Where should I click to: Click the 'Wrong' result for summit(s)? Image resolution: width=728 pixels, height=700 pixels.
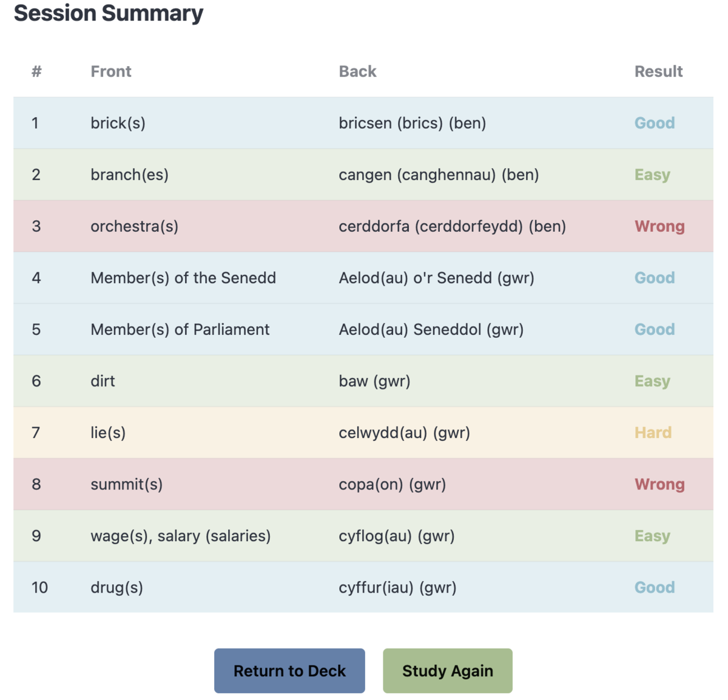(x=659, y=484)
